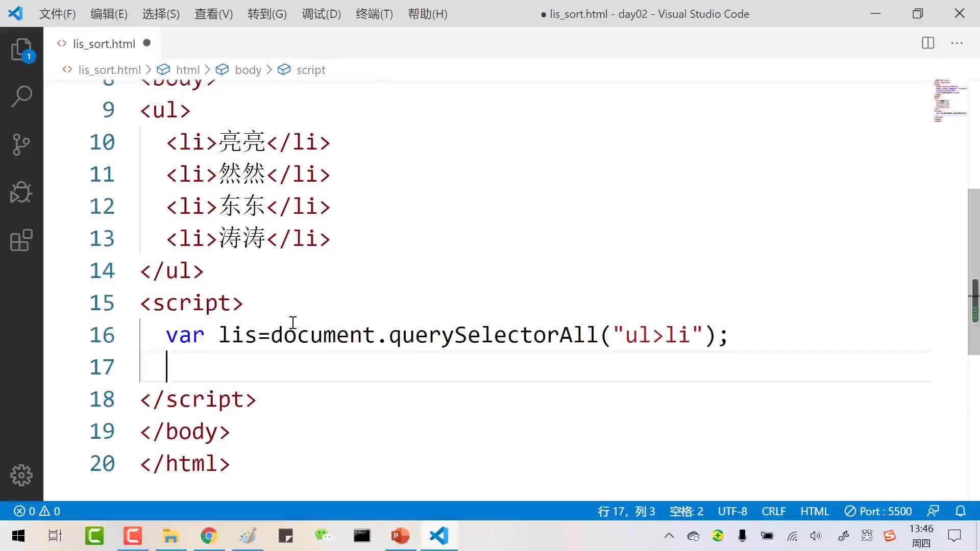The image size is (980, 551).
Task: Show hidden system tray icons
Action: (x=669, y=536)
